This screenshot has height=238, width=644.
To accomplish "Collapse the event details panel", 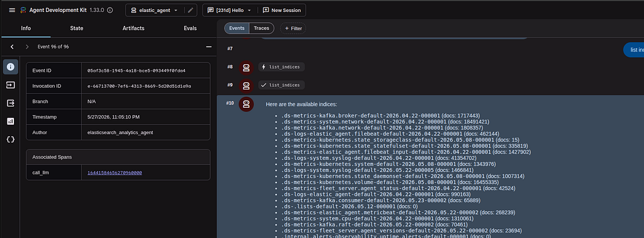I will (209, 47).
